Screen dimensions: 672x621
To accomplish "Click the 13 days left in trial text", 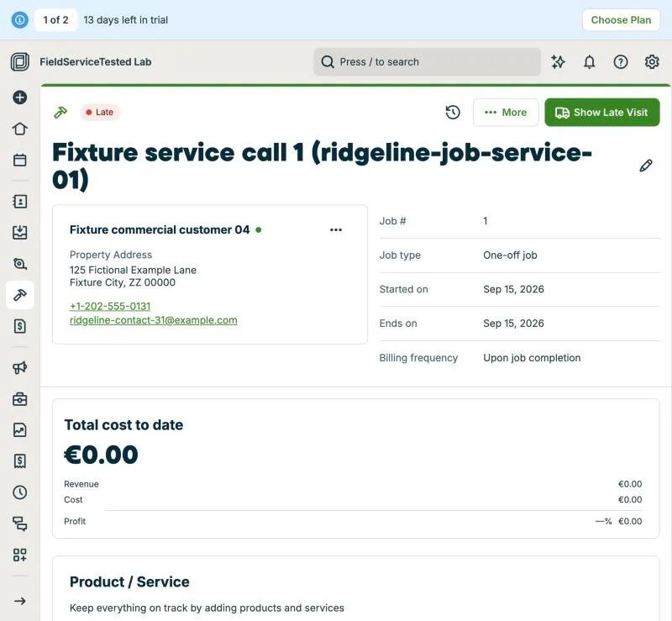I will point(125,19).
